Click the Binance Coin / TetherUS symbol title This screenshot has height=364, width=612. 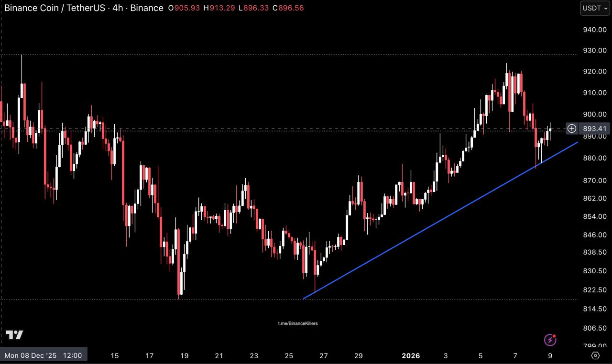pyautogui.click(x=54, y=8)
